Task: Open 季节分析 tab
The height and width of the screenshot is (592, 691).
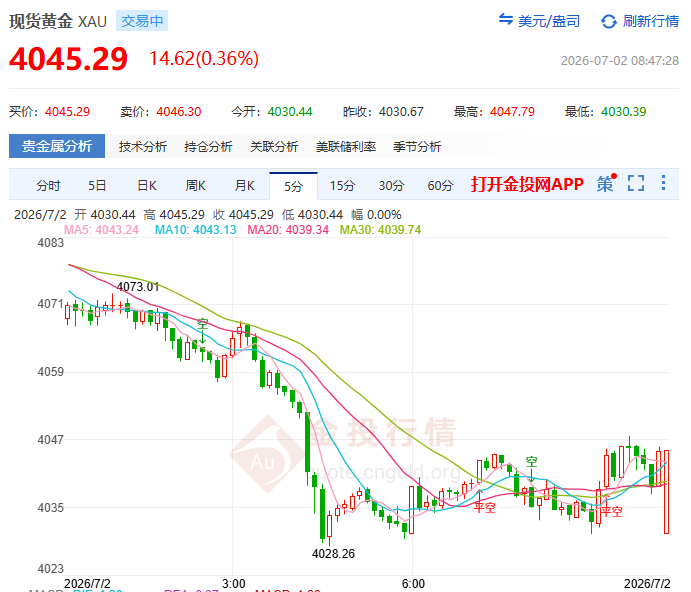Action: (x=417, y=147)
